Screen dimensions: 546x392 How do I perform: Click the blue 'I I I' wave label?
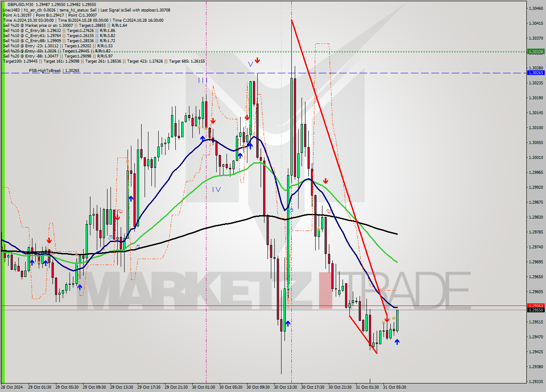point(202,80)
